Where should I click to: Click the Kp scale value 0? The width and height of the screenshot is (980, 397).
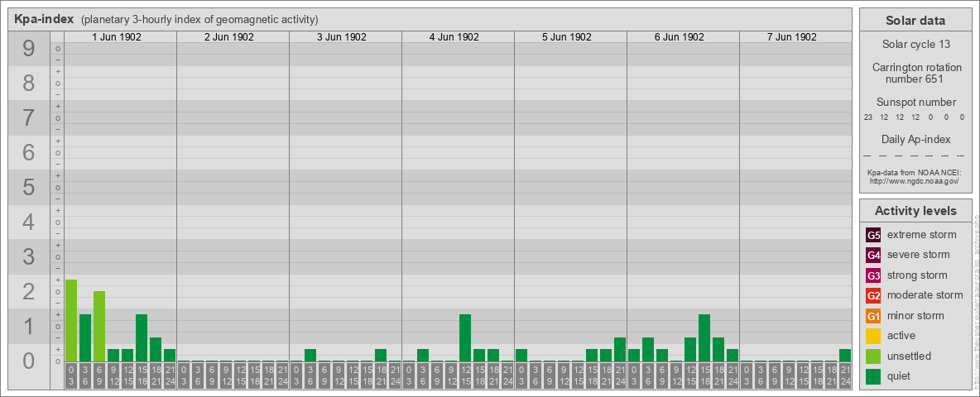click(29, 361)
